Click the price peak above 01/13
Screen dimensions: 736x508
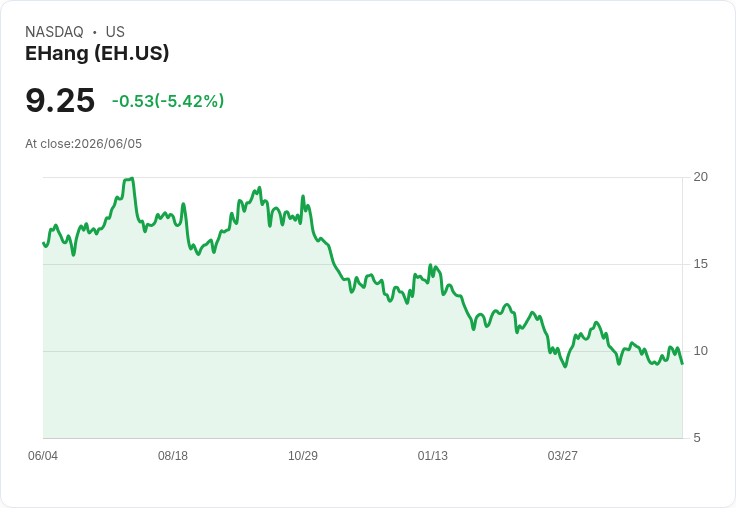click(430, 266)
